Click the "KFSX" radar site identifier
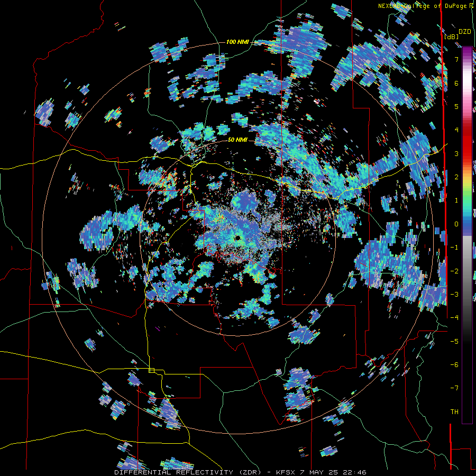The height and width of the screenshot is (476, 476). pos(286,472)
